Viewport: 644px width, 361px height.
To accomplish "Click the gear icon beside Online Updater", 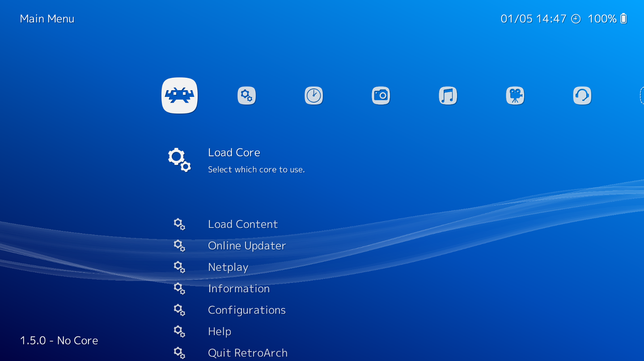I will point(179,246).
